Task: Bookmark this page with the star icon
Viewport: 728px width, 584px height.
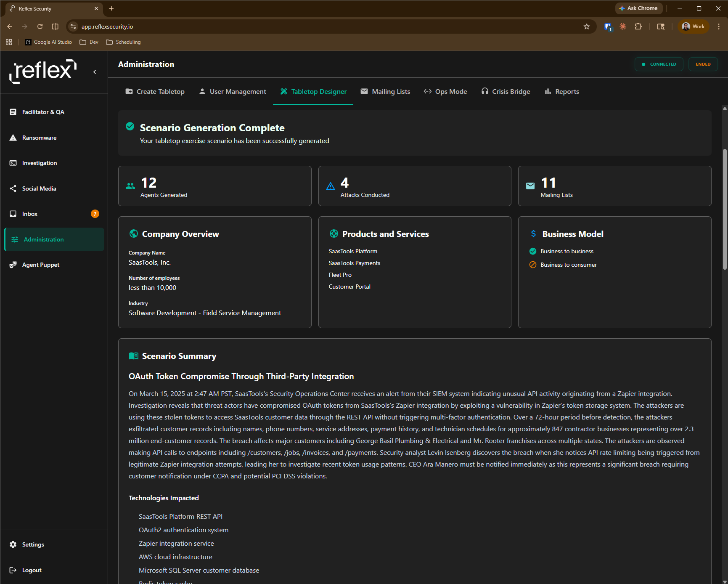Action: [587, 27]
